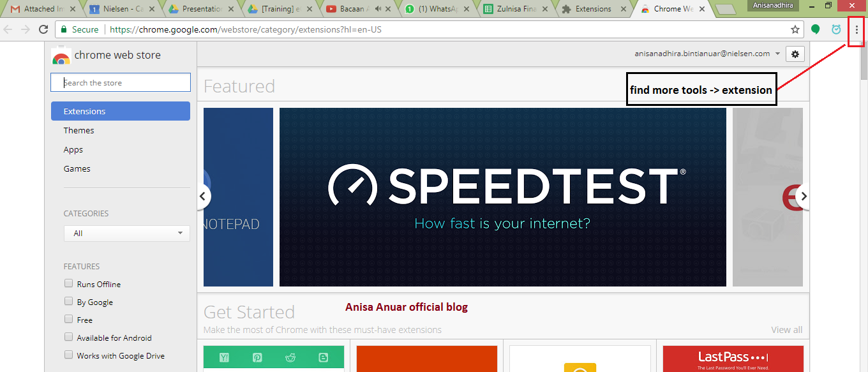Click the anisanadhira.bintianuar@nielsen.com email

(x=702, y=54)
